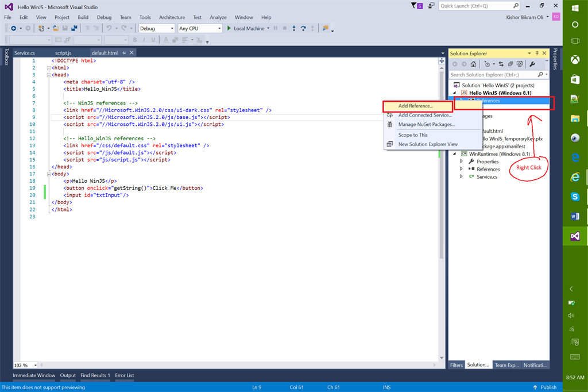Screen dimensions: 588x392
Task: Open the Solution Explorer Properties wrench icon
Action: 532,64
